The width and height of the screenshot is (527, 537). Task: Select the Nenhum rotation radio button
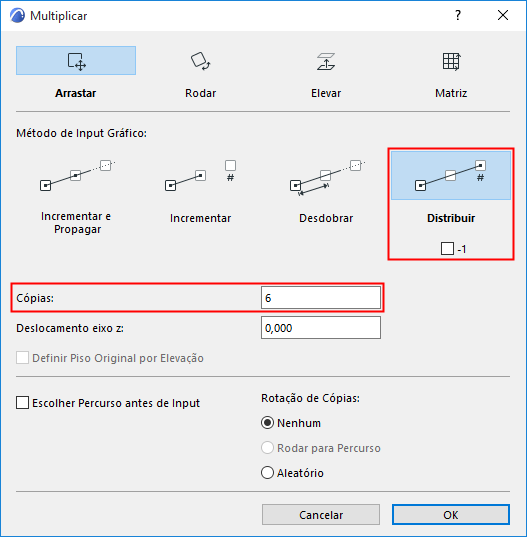click(267, 423)
